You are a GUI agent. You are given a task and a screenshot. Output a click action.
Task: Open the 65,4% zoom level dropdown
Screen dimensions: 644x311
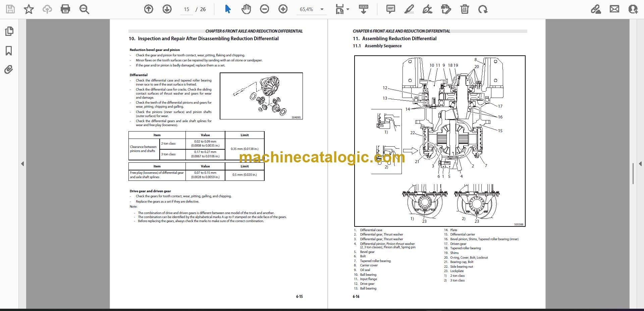(x=312, y=9)
